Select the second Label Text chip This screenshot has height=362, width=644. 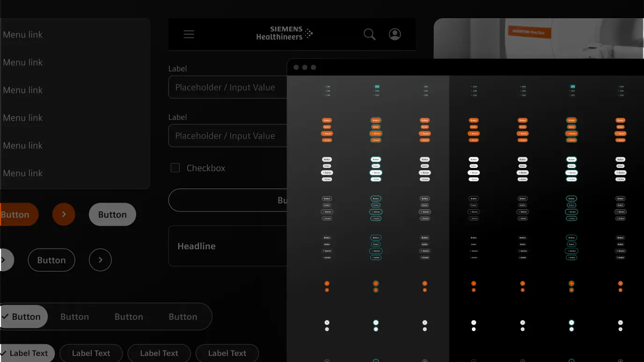[x=91, y=353]
